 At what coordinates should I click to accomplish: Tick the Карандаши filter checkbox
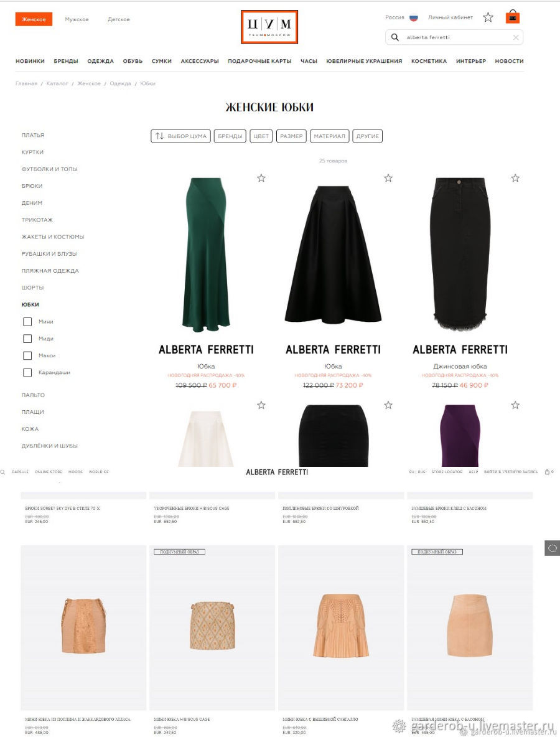click(x=27, y=372)
